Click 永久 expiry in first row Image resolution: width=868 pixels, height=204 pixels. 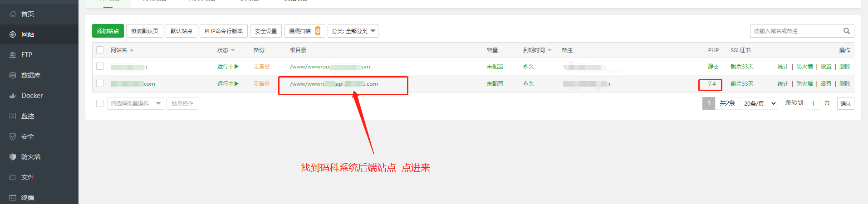coord(529,67)
